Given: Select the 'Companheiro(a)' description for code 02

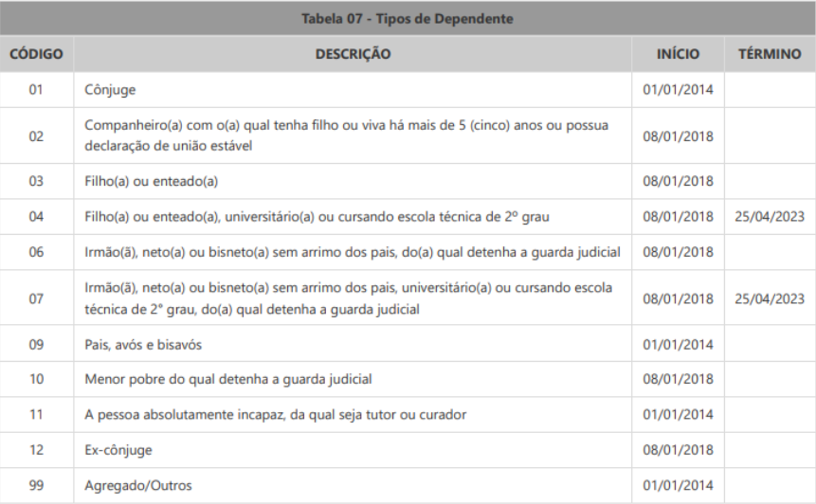Looking at the screenshot, I should coord(346,135).
